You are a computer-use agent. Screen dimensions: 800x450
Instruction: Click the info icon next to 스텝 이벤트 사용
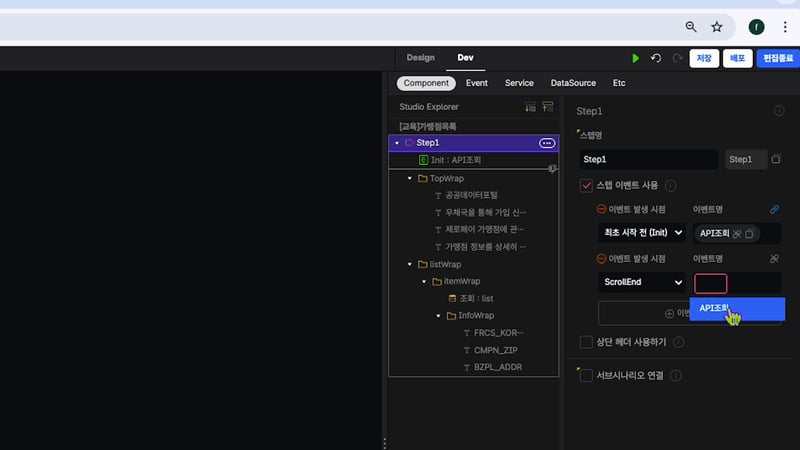click(x=671, y=186)
